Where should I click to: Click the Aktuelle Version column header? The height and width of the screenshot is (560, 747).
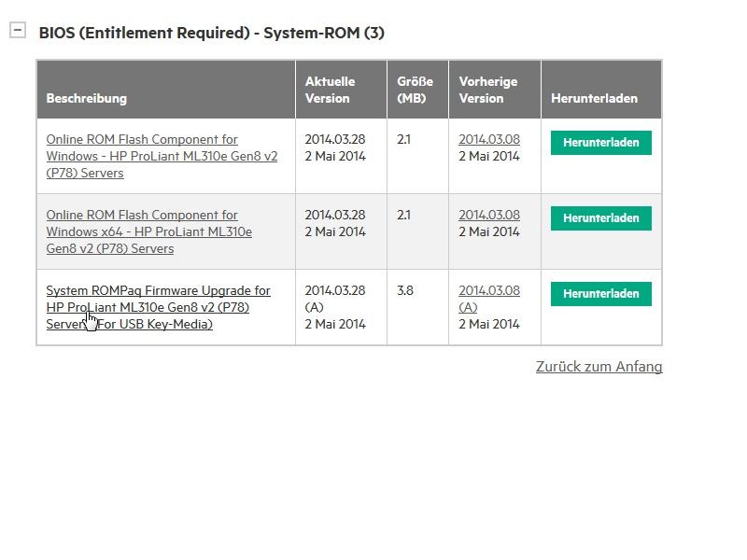(x=330, y=90)
